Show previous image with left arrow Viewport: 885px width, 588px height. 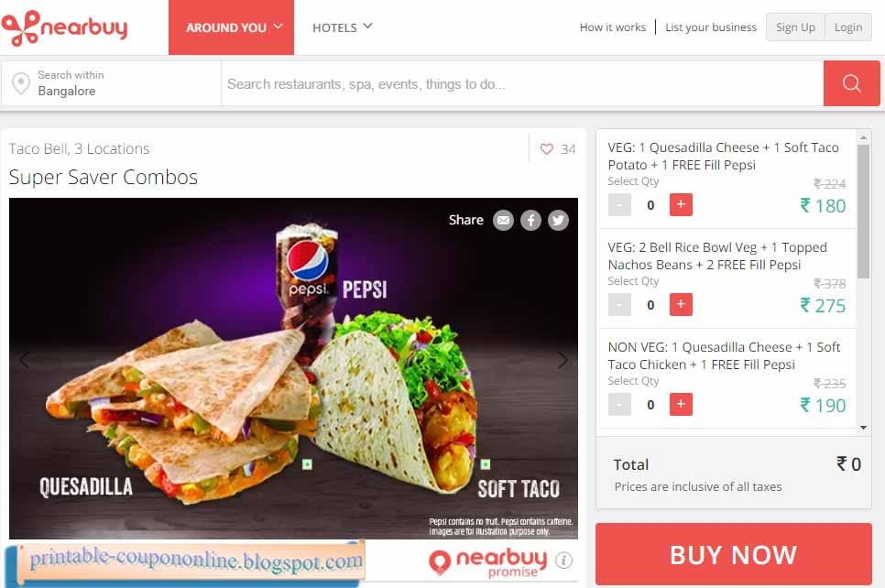pos(24,360)
